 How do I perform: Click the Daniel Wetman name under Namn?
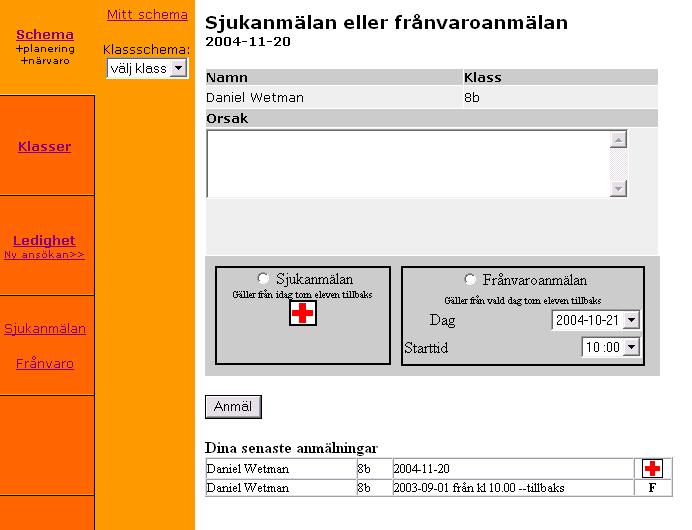(255, 98)
